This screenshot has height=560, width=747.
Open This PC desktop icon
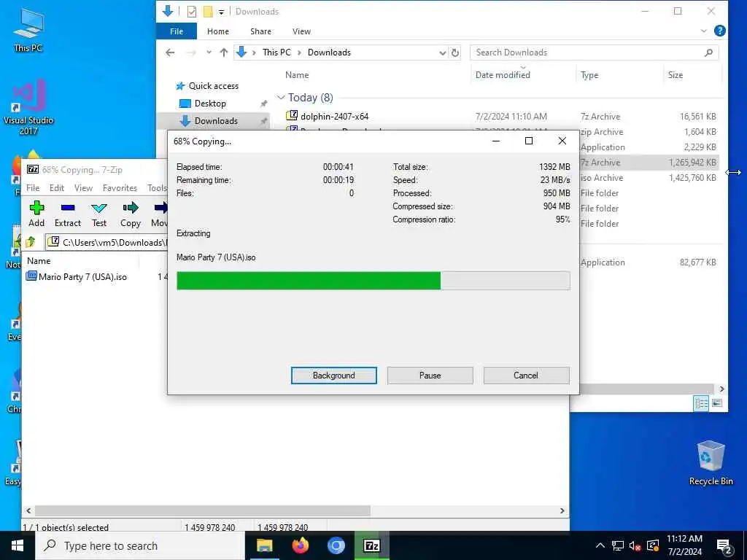28,30
